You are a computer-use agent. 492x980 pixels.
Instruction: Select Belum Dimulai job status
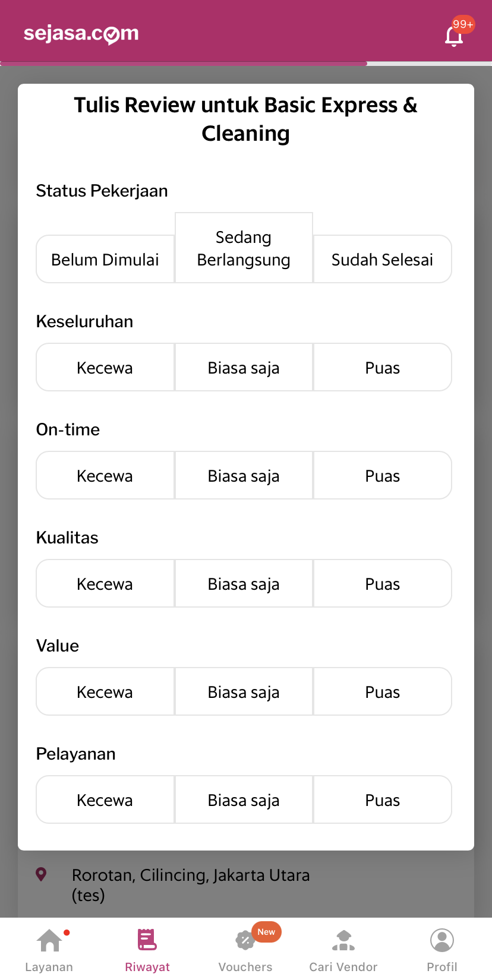105,260
